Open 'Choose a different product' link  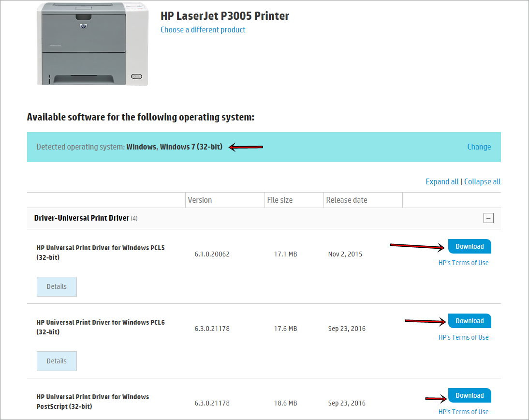(x=203, y=30)
